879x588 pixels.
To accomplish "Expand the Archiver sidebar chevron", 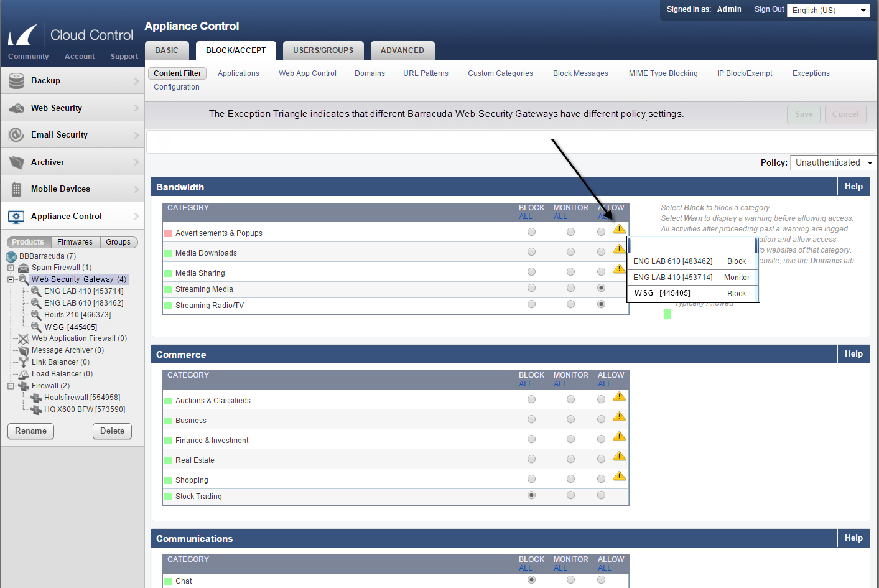I will [x=136, y=162].
